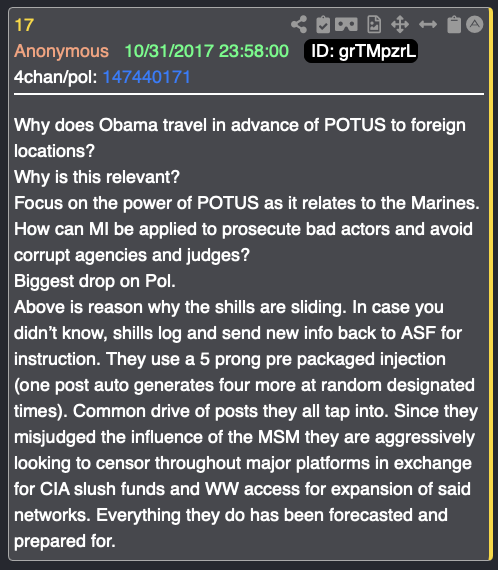Click the horizontal double-arrow icon
This screenshot has height=570, width=498.
tap(428, 25)
